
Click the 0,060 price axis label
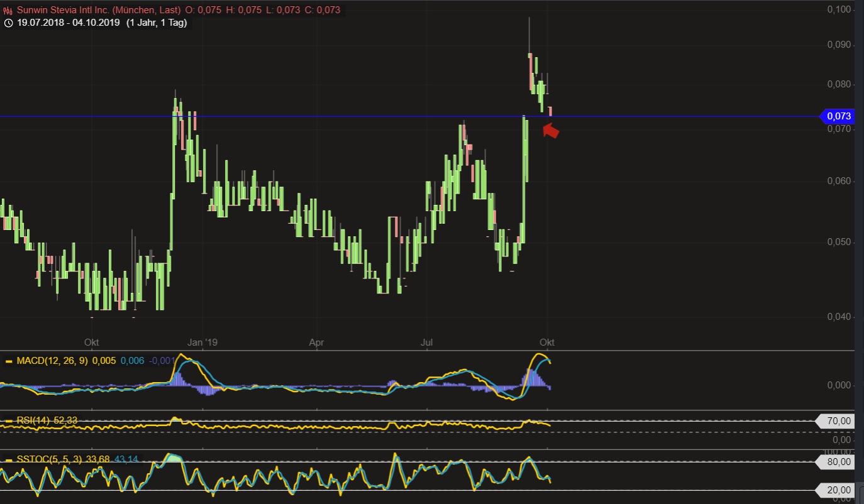[839, 182]
